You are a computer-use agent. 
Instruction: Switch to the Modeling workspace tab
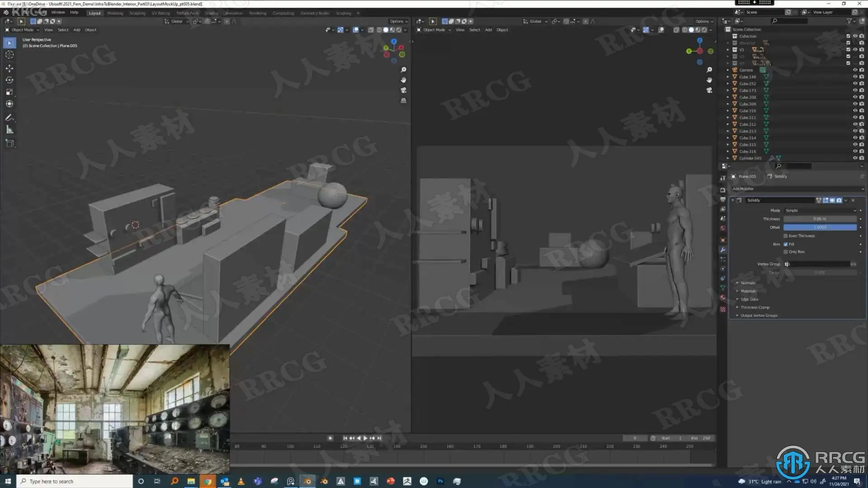click(x=115, y=13)
